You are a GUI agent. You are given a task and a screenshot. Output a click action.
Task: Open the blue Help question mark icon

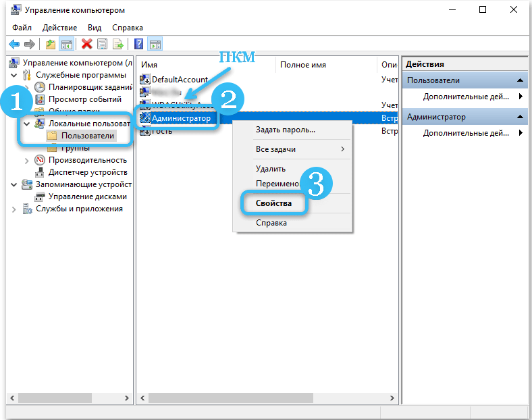(138, 45)
